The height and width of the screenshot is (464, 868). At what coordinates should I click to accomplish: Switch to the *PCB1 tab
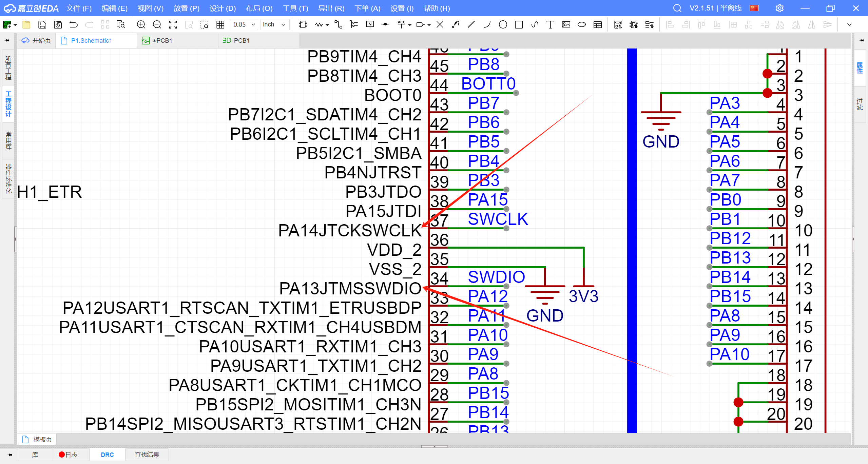[162, 41]
